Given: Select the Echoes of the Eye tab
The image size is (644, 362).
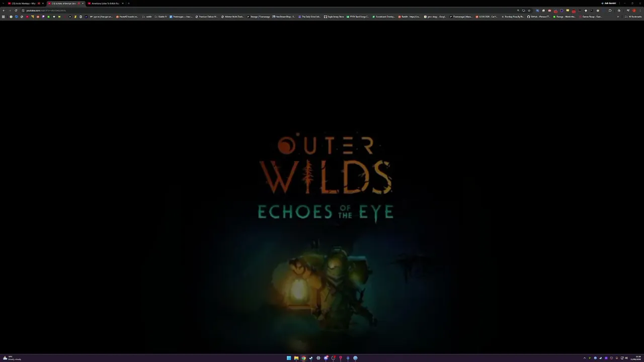Looking at the screenshot, I should (x=65, y=4).
